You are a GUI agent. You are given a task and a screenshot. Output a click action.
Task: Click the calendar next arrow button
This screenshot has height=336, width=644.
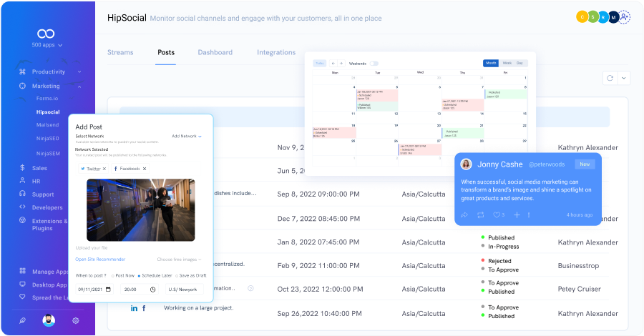341,64
